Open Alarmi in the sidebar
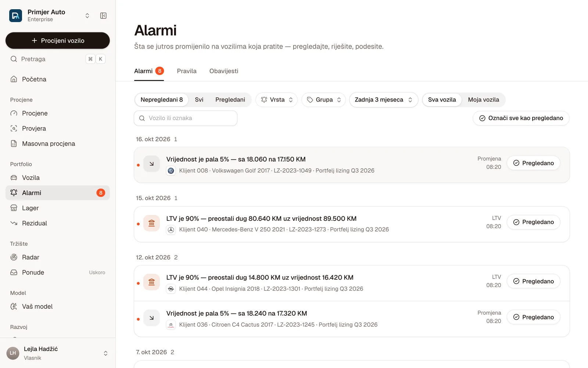 click(58, 193)
